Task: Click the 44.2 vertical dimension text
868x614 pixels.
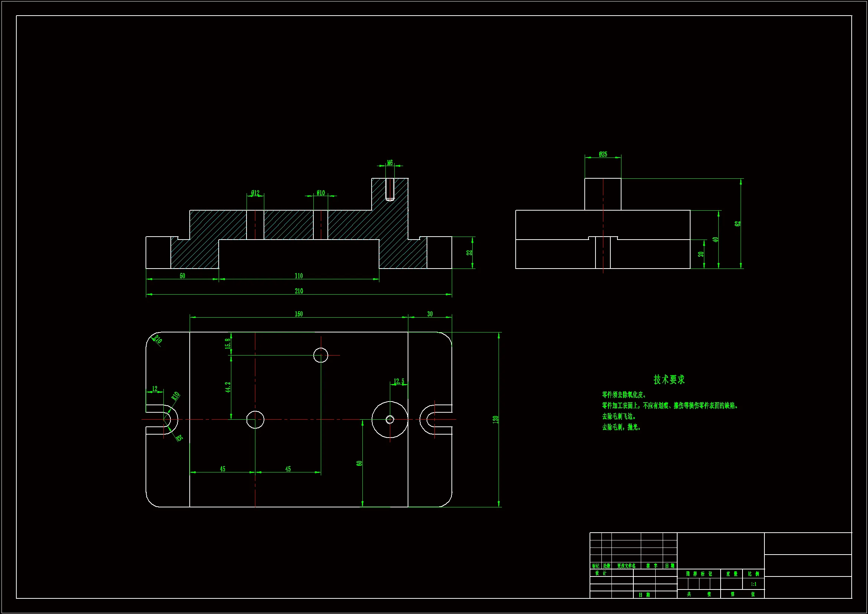Action: [228, 387]
